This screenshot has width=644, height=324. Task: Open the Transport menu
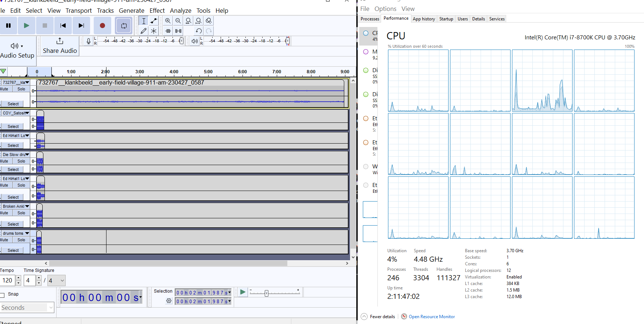coord(79,11)
